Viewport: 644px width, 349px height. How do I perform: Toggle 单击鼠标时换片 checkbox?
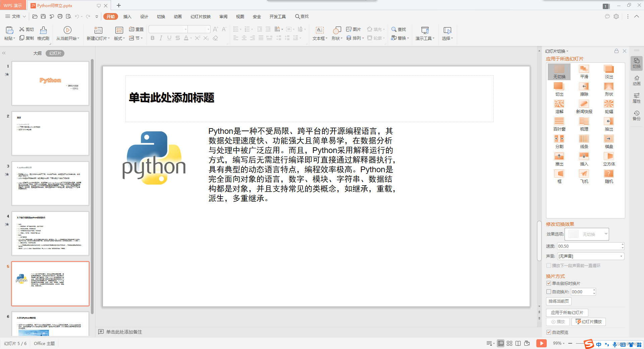click(549, 283)
